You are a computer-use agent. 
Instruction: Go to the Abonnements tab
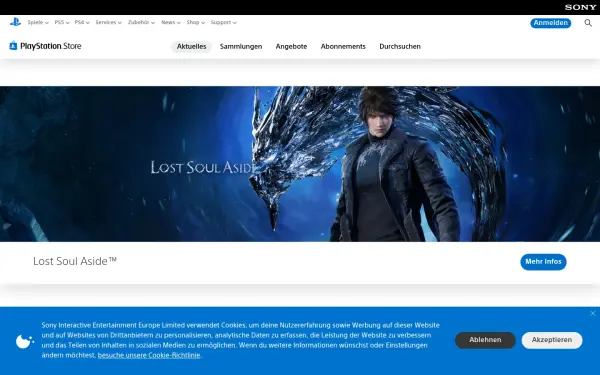[343, 46]
